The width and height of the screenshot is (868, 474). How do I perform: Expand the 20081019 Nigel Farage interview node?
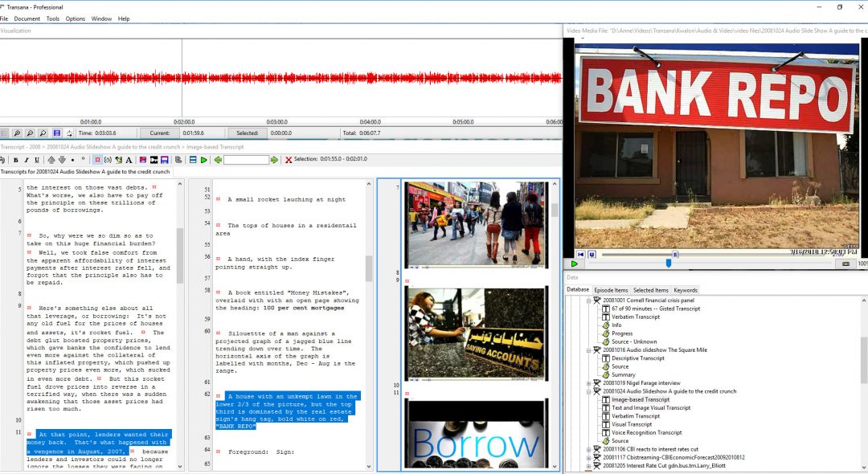click(588, 383)
